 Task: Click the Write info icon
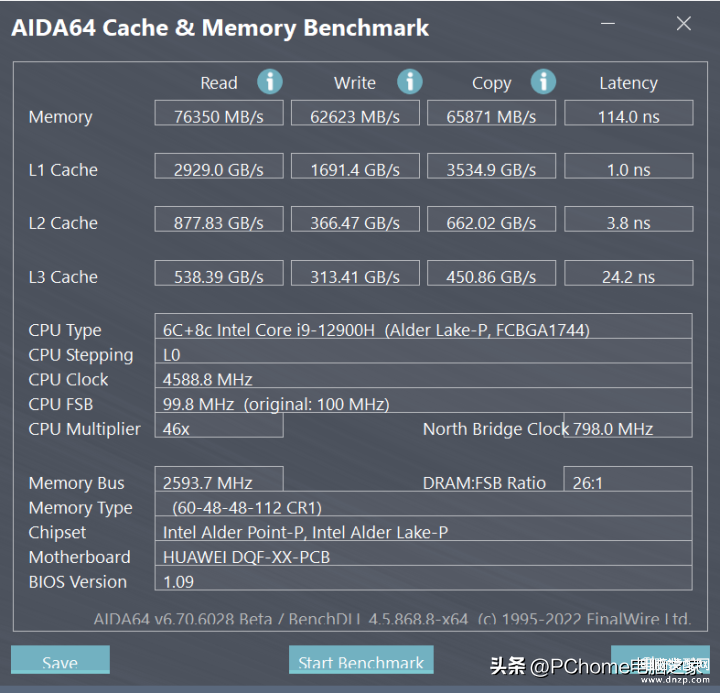click(x=410, y=82)
